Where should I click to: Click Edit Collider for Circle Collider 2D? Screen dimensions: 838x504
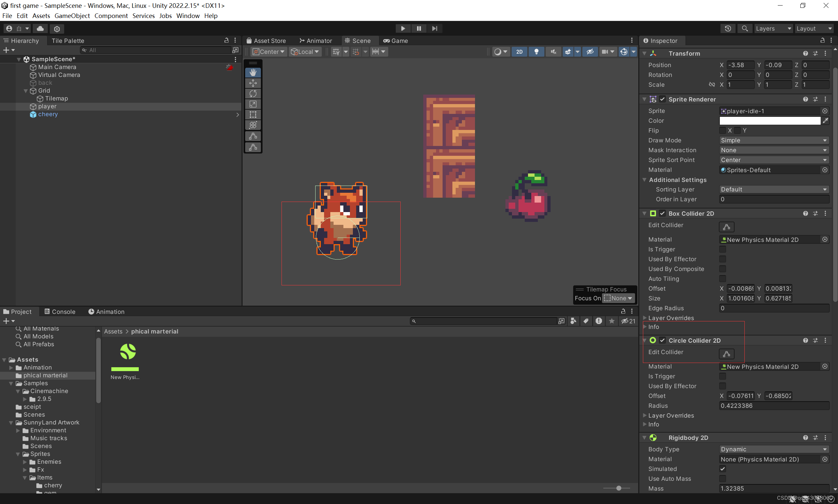[x=727, y=354]
